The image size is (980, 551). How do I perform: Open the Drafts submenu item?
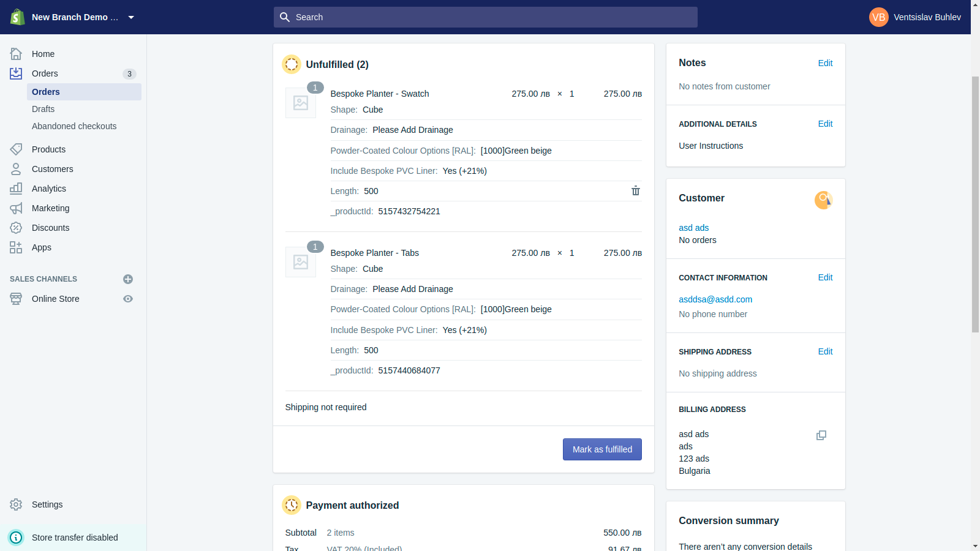[x=43, y=109]
